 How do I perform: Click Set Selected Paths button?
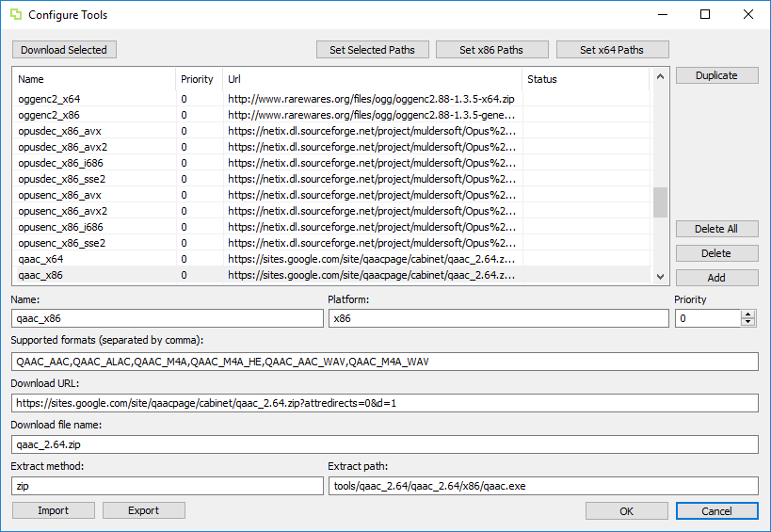click(x=372, y=50)
